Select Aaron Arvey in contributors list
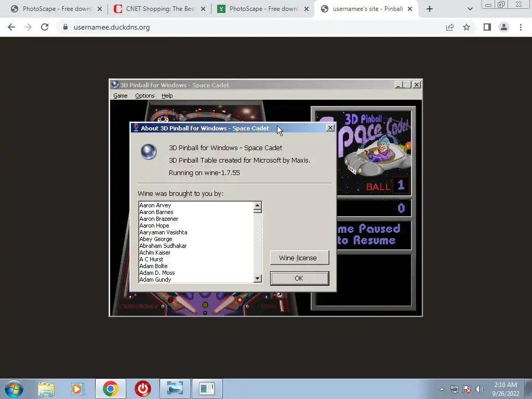The height and width of the screenshot is (399, 532). point(155,205)
